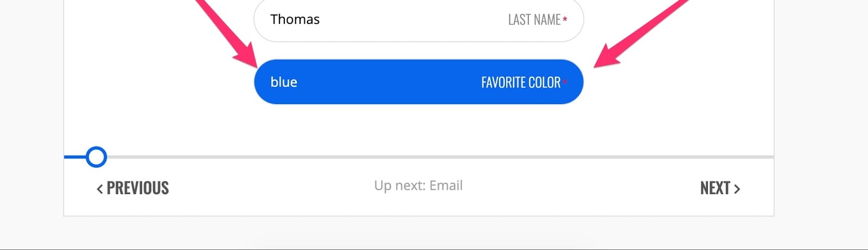The image size is (868, 250).
Task: Click the blue filled progress bar segment
Action: (x=74, y=157)
